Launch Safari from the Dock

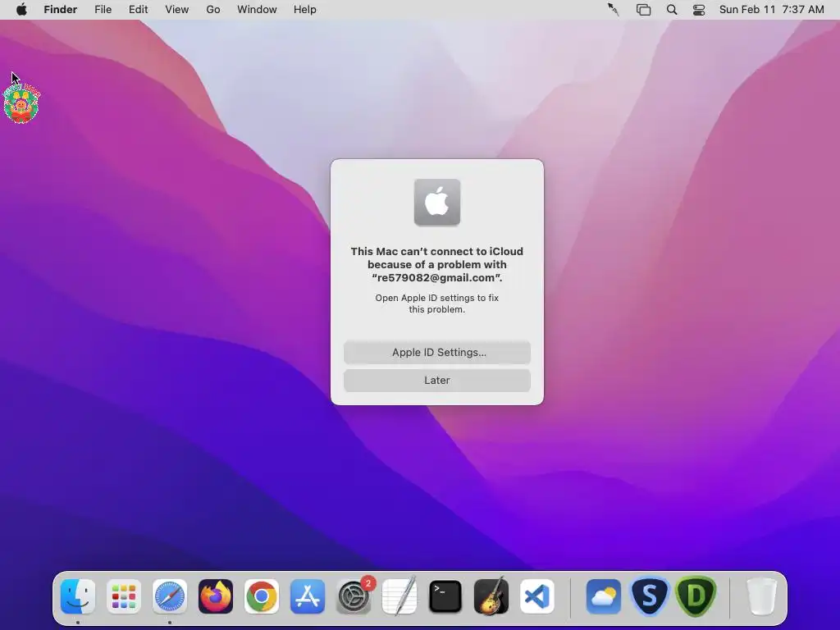coord(170,596)
